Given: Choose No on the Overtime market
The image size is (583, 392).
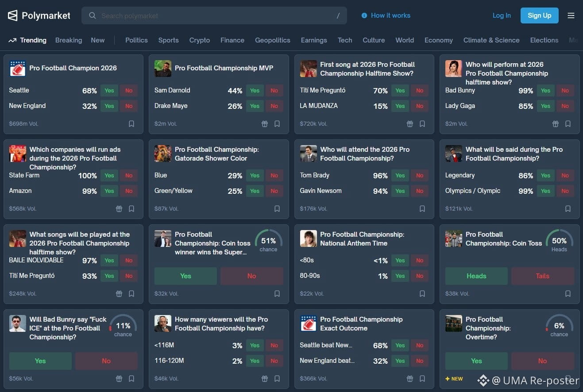Looking at the screenshot, I should (543, 361).
